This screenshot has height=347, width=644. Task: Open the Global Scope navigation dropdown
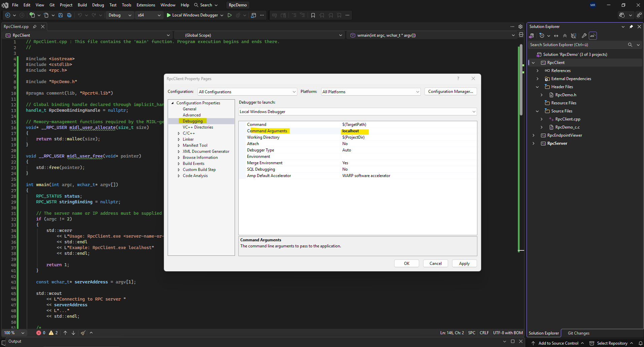click(260, 35)
